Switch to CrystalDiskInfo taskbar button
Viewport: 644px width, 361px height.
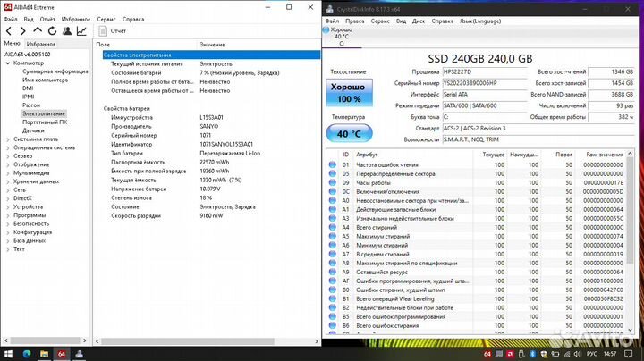point(79,354)
